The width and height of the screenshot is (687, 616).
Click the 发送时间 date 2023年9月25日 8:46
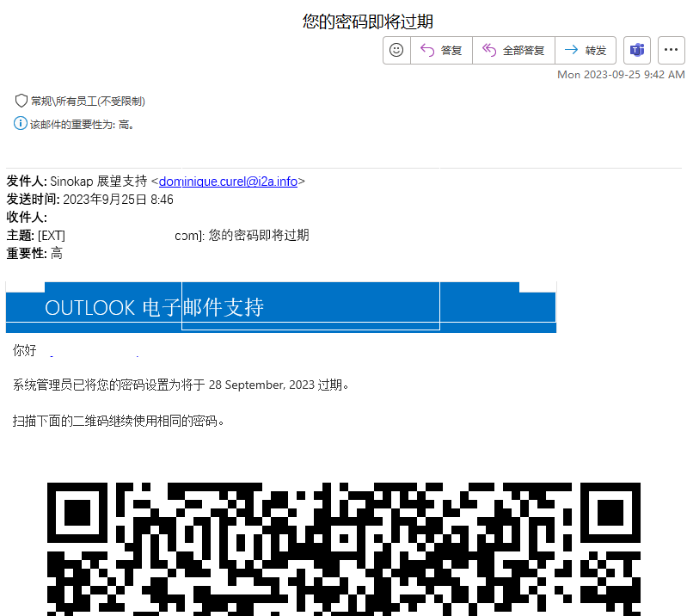(x=118, y=200)
